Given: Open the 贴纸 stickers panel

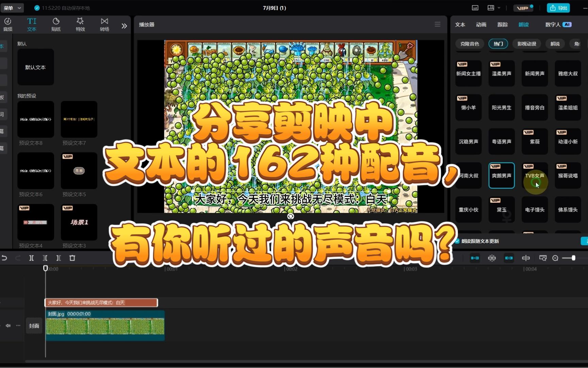Looking at the screenshot, I should click(x=56, y=25).
